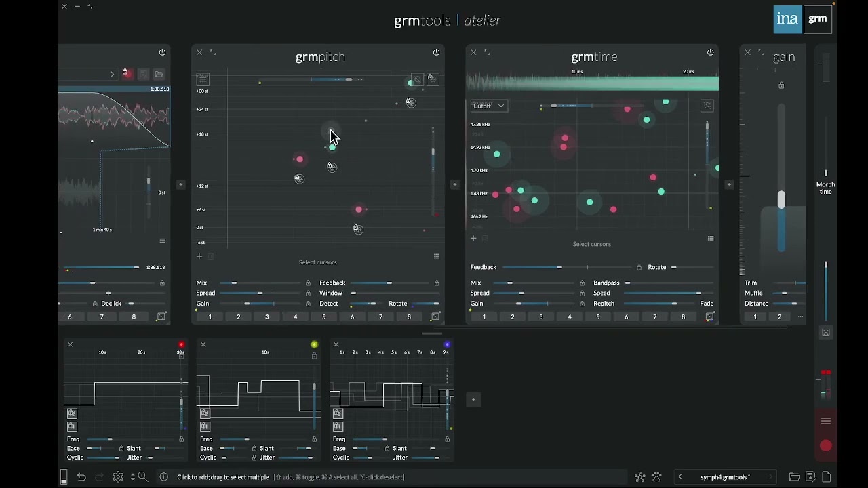Image resolution: width=868 pixels, height=488 pixels.
Task: Click the Morph time vertical slider
Action: [826, 146]
